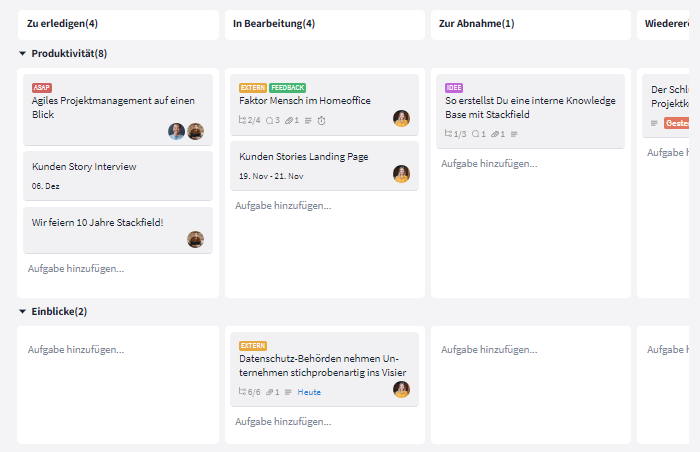This screenshot has width=700, height=452.
Task: Click EXTERN label on Datenschutz-Behörden card
Action: (x=253, y=346)
